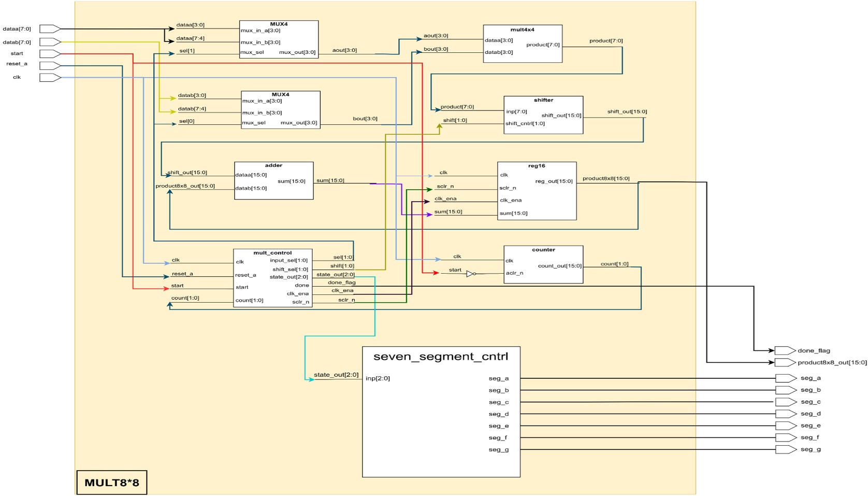Viewport: 868px width, 496px height.
Task: Select the seg_g pin inside seven_segment_cntrl
Action: 499,450
